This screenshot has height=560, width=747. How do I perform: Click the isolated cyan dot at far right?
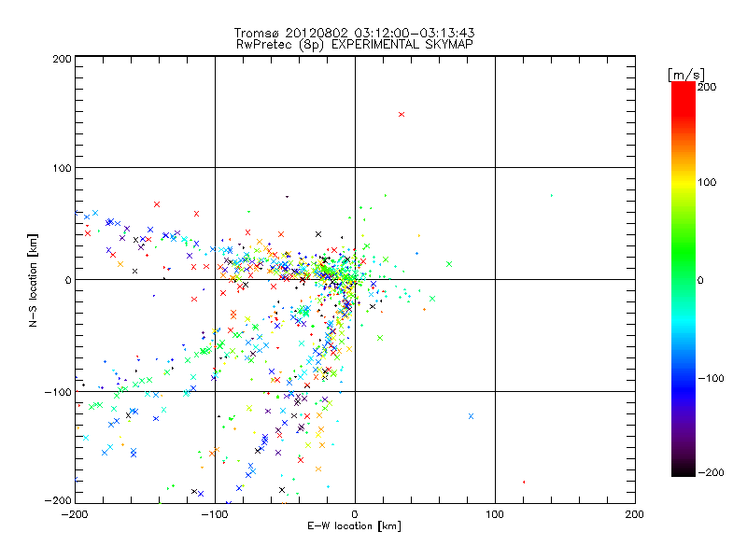pyautogui.click(x=551, y=196)
